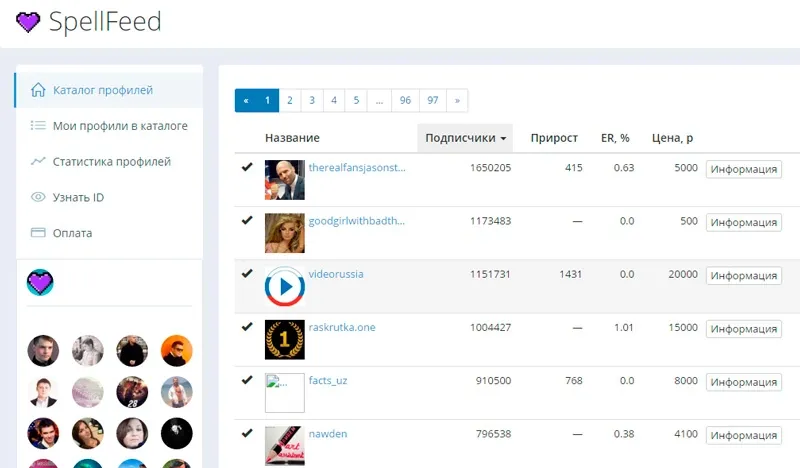800x468 pixels.
Task: Open the Статистика профилей chart icon
Action: pyautogui.click(x=38, y=161)
